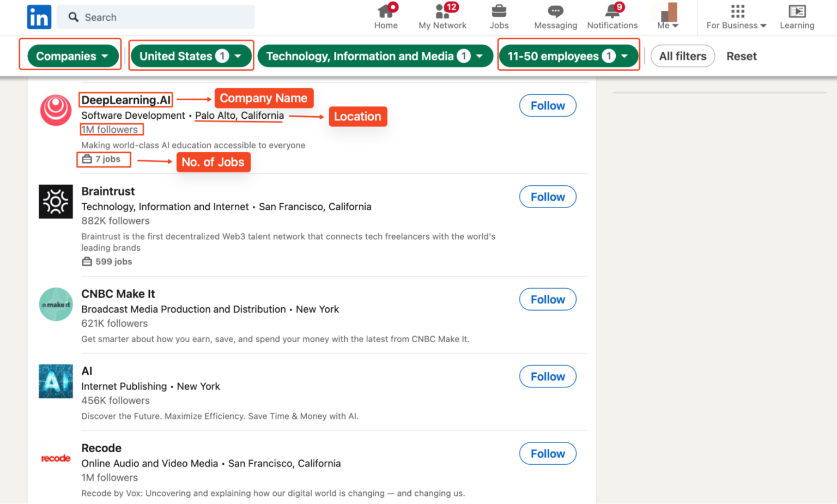Open DeepLearning.AI company name link
Screen dimensions: 837x504
[x=126, y=100]
